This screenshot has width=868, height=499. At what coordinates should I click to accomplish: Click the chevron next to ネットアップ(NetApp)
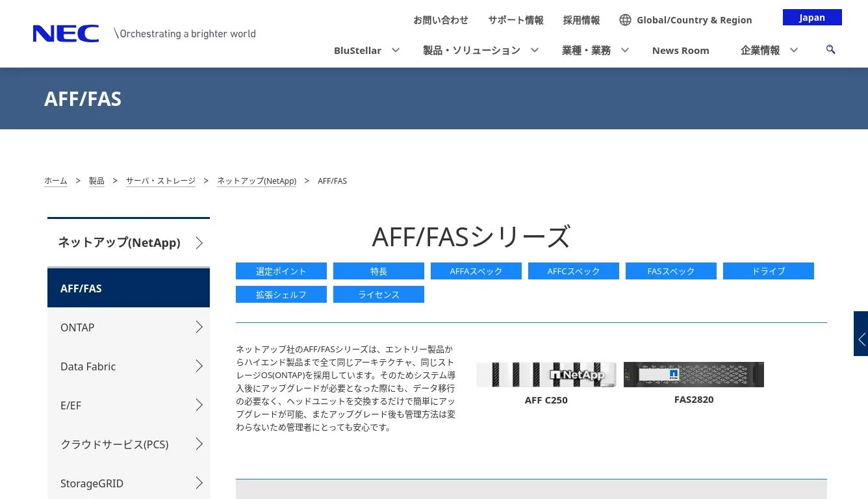point(199,243)
